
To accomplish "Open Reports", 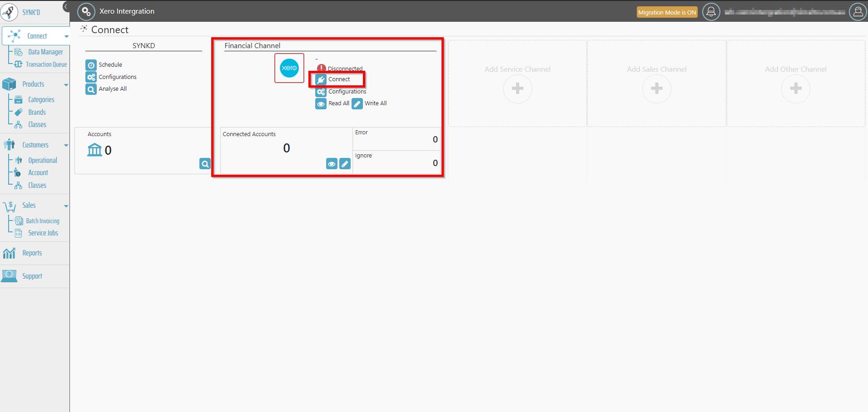I will coord(32,253).
